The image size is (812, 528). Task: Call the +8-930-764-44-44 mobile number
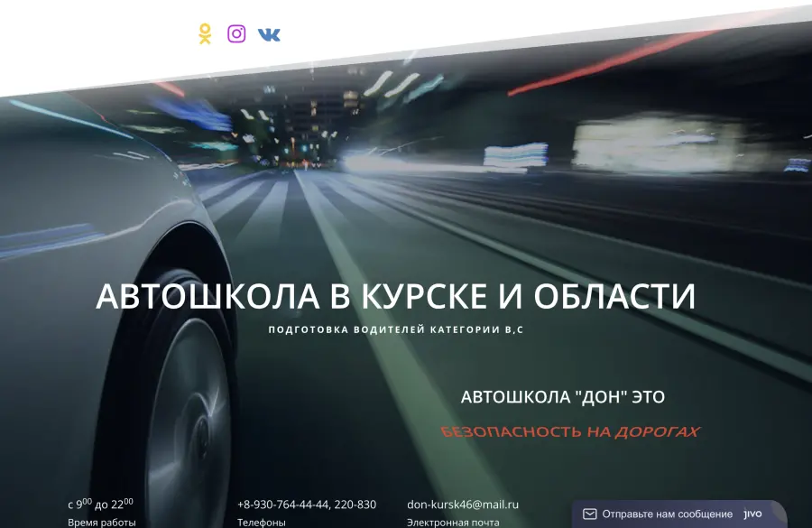[282, 505]
